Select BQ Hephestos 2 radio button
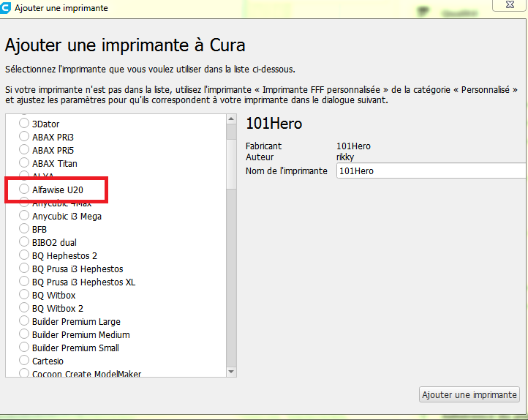Image resolution: width=528 pixels, height=420 pixels. point(24,255)
